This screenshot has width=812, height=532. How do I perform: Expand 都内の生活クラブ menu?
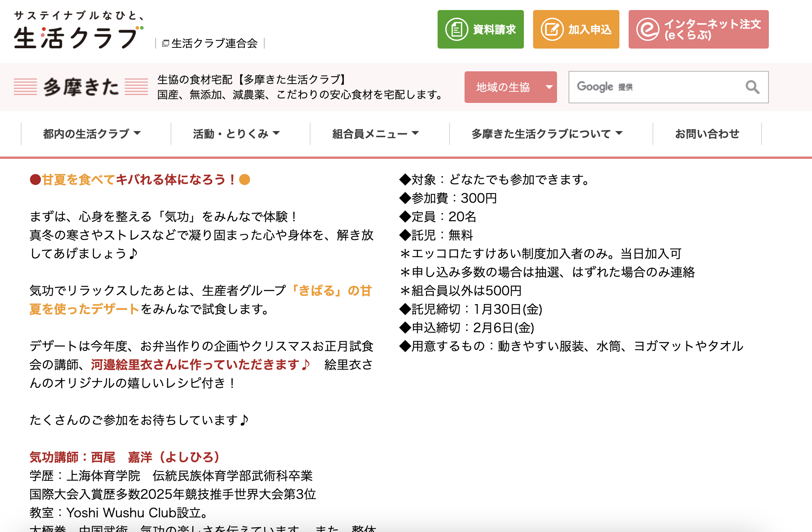tap(92, 134)
